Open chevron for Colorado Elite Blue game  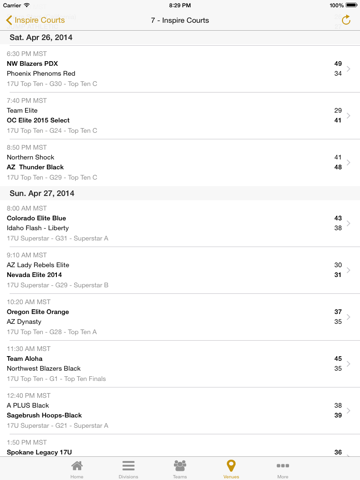pyautogui.click(x=348, y=223)
